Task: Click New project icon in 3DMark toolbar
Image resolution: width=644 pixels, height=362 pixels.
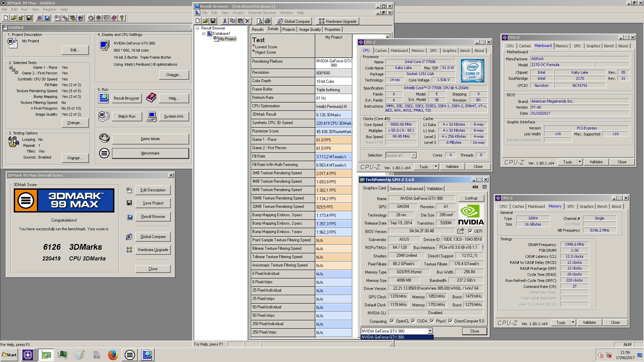Action: pyautogui.click(x=6, y=18)
